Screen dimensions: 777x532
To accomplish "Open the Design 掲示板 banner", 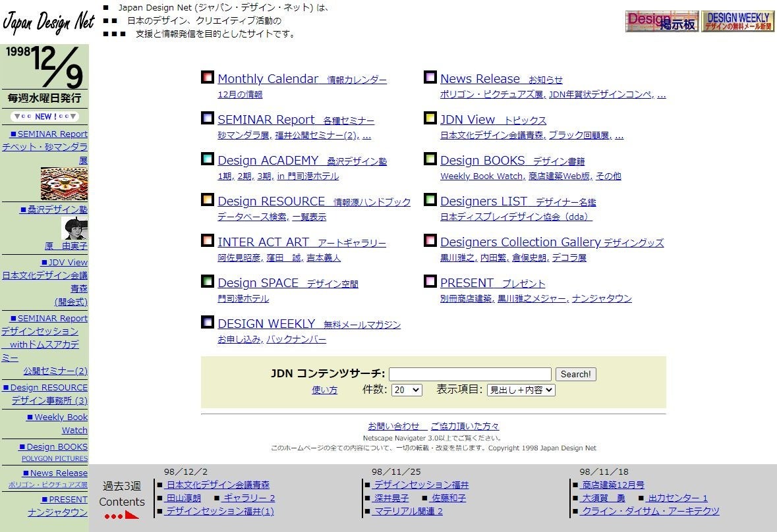I will tap(662, 20).
